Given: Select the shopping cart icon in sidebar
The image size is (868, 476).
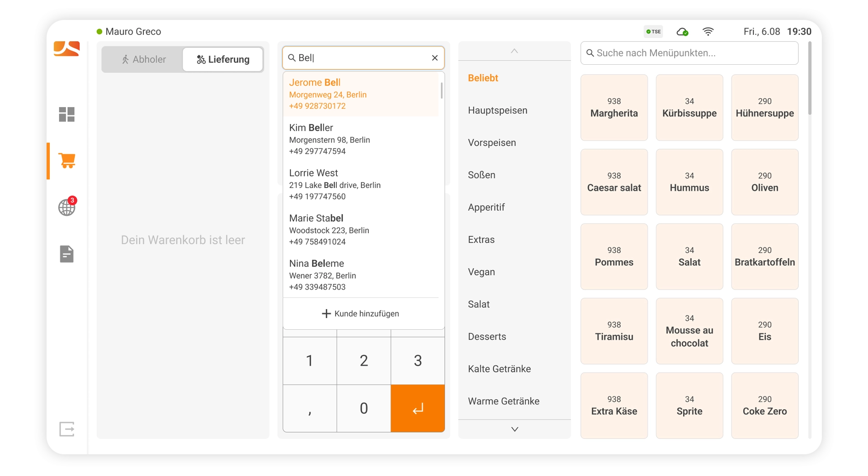Looking at the screenshot, I should click(67, 161).
